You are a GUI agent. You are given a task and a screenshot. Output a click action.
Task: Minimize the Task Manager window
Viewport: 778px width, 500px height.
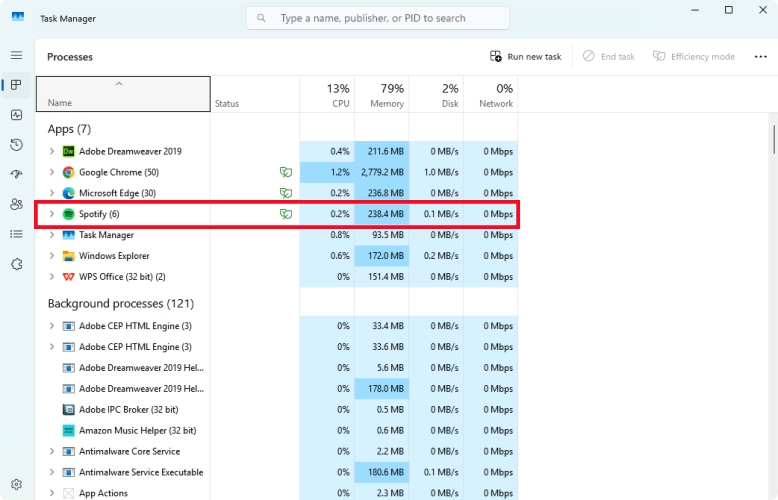695,10
